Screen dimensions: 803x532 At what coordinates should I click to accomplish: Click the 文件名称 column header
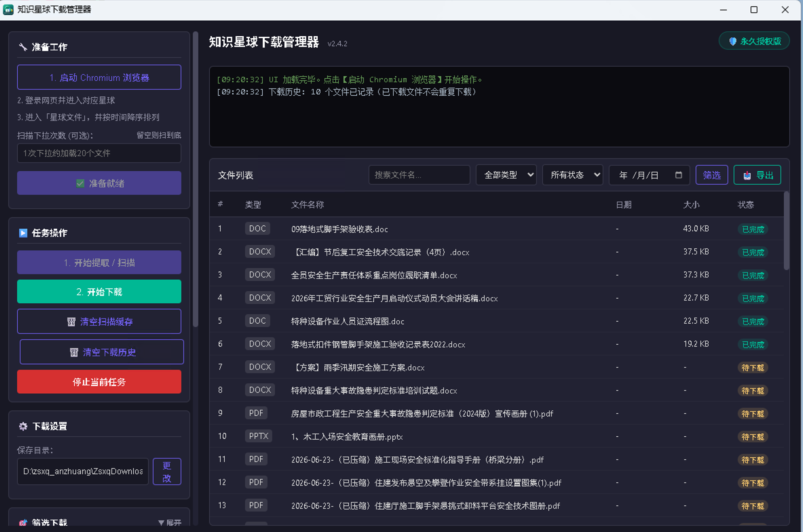[x=307, y=205]
